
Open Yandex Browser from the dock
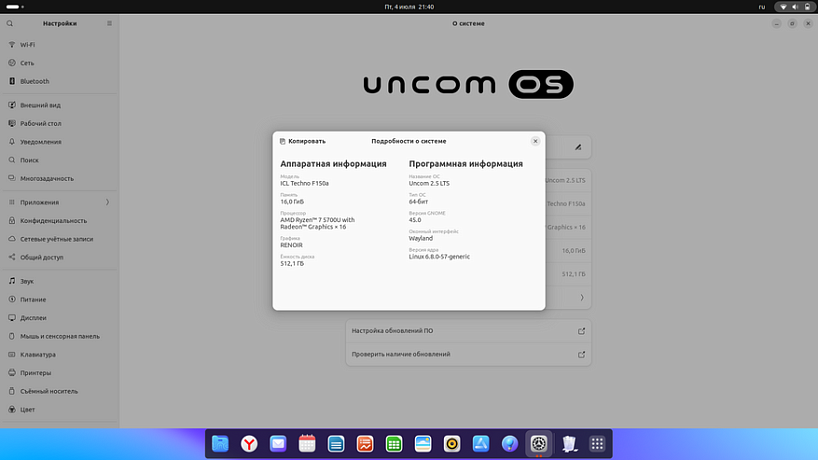pyautogui.click(x=249, y=443)
